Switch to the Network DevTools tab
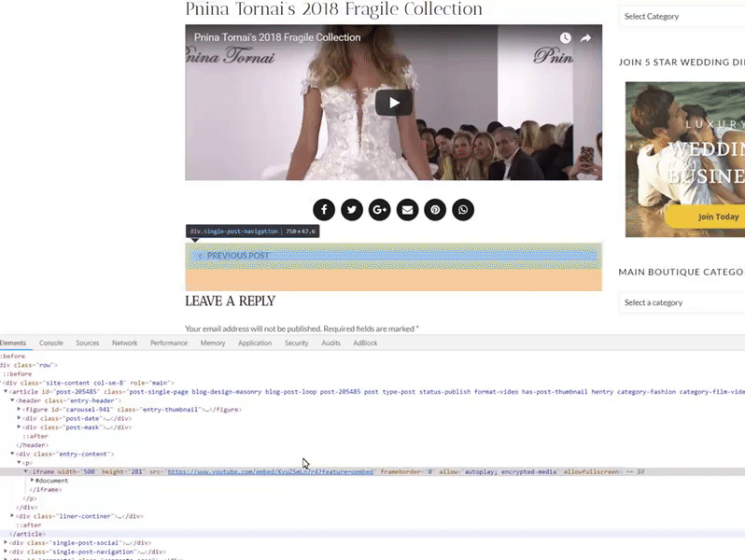The width and height of the screenshot is (745, 560). (x=124, y=343)
